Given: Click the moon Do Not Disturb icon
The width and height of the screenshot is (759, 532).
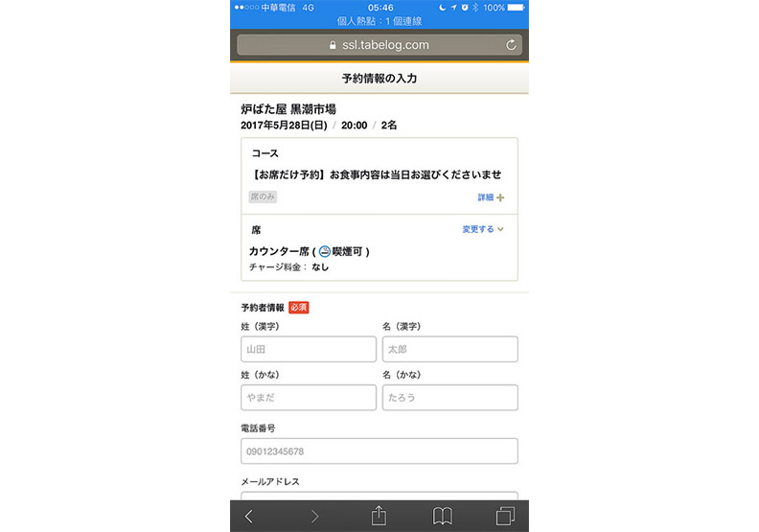Looking at the screenshot, I should pos(442,8).
